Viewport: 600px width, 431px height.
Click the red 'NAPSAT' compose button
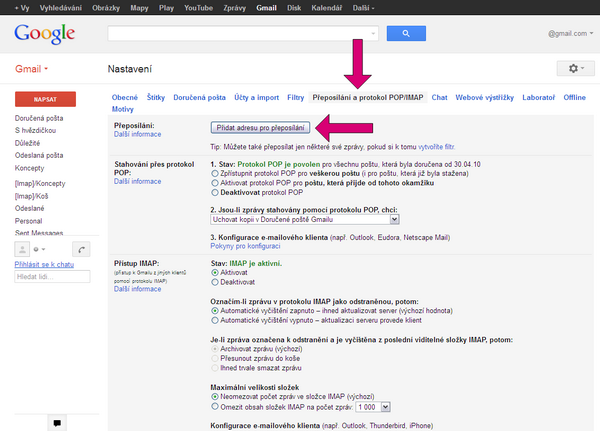45,99
